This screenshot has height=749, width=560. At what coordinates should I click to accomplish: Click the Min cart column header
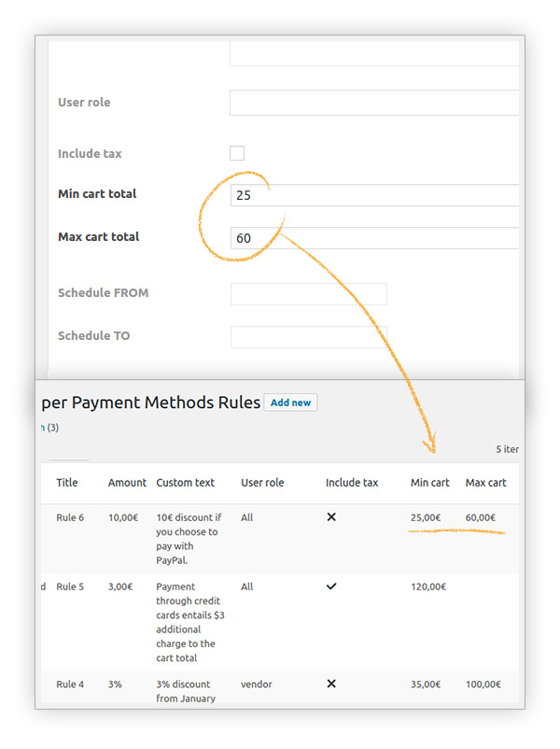tap(429, 483)
